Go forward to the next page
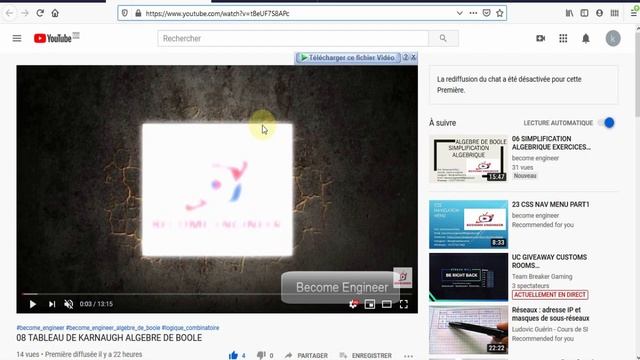Image resolution: width=640 pixels, height=360 pixels. (25, 13)
